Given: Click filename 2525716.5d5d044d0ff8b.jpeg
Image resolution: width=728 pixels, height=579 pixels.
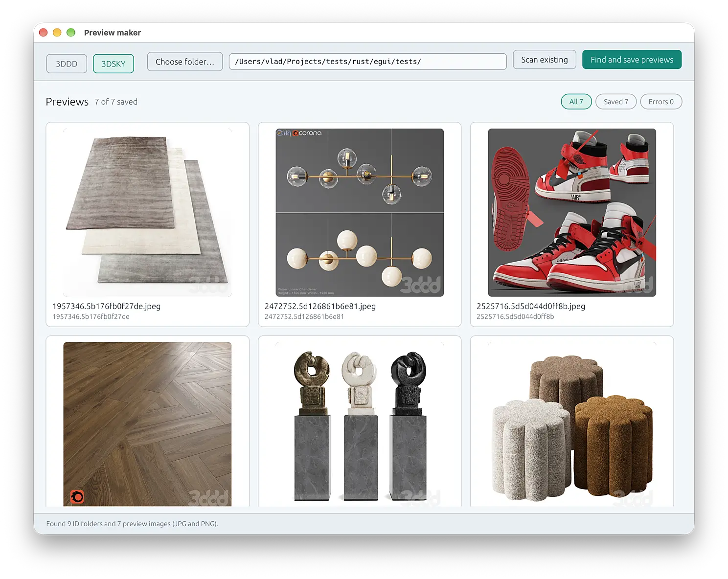Looking at the screenshot, I should pyautogui.click(x=531, y=306).
